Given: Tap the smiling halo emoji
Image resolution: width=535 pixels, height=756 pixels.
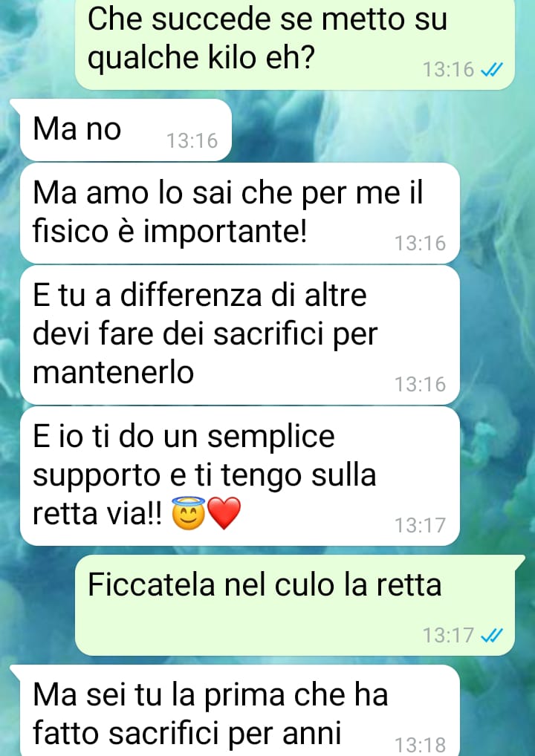Looking at the screenshot, I should pos(189,513).
